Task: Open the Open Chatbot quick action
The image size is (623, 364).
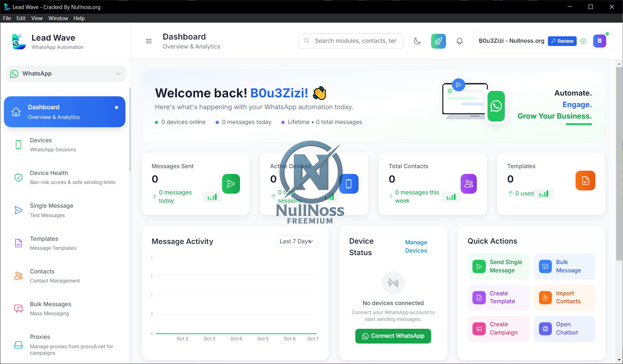Action: (x=564, y=329)
